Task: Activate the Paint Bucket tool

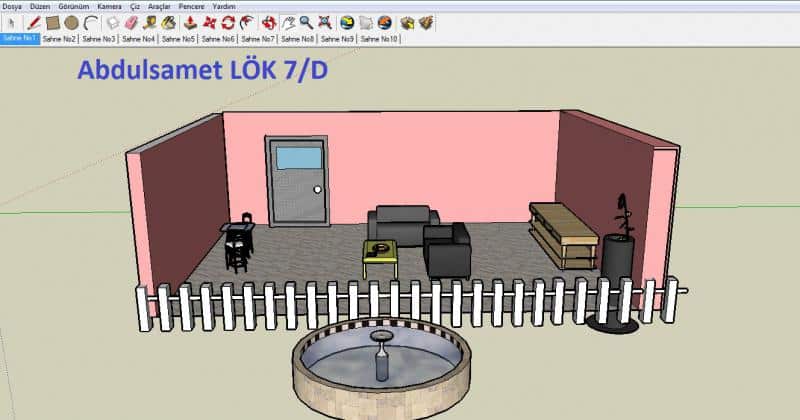Action: [x=169, y=21]
